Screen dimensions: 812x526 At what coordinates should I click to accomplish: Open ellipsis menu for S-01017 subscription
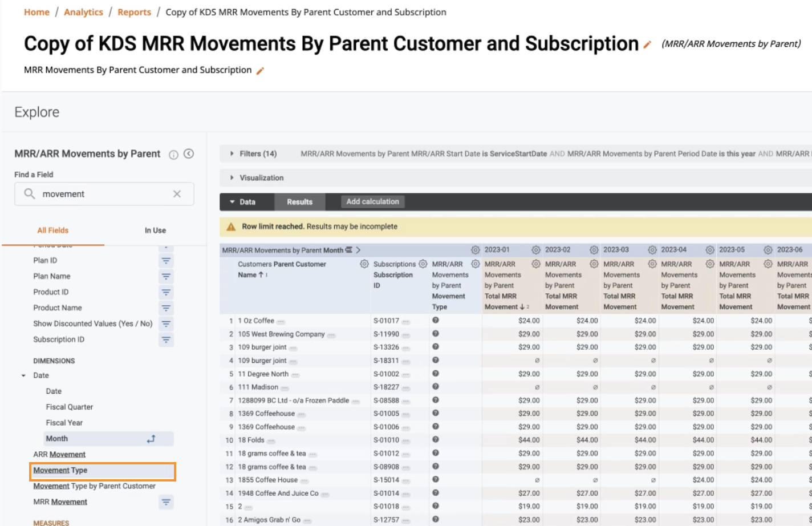tap(406, 322)
